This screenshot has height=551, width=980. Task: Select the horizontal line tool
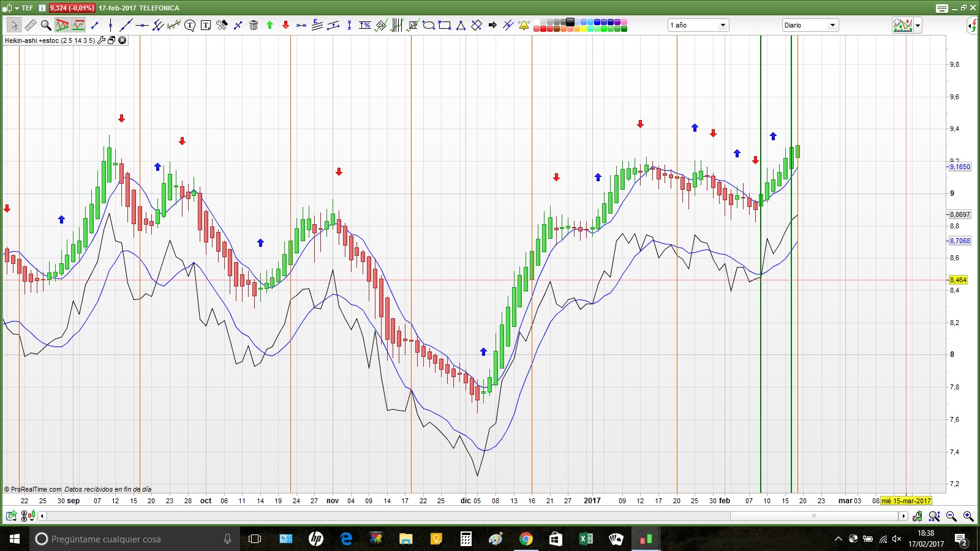pos(142,25)
